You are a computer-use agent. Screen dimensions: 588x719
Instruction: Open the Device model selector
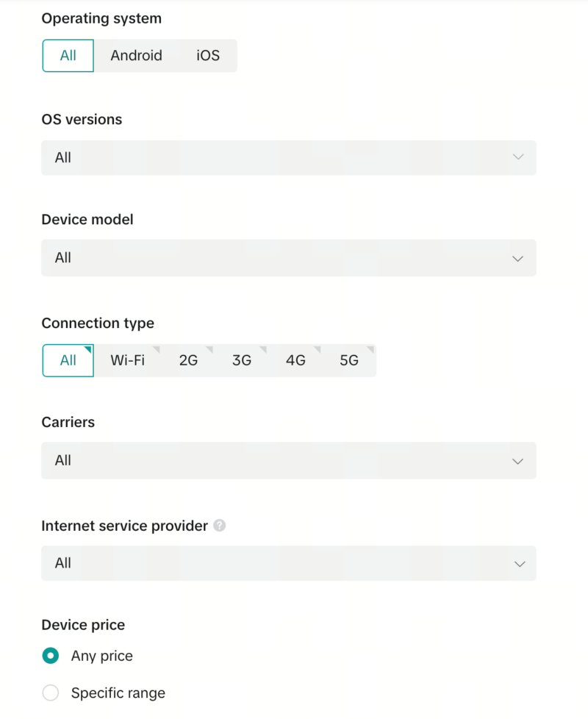click(x=288, y=258)
